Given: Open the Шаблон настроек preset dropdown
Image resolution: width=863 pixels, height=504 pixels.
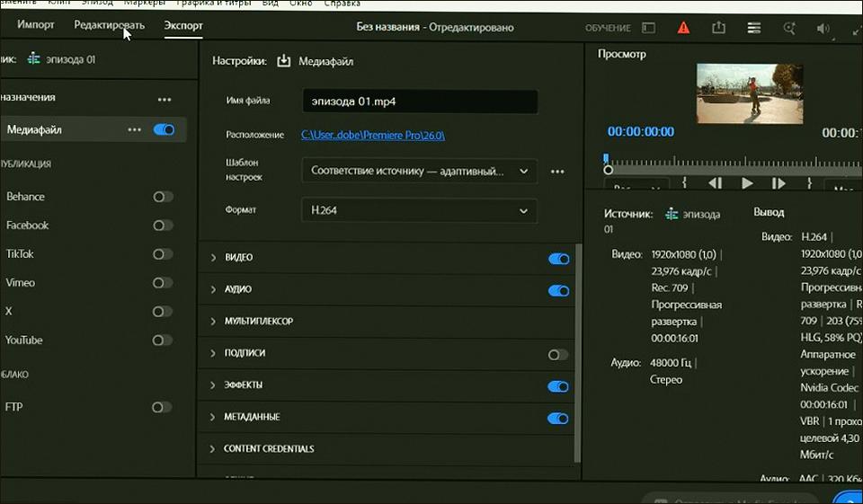Looking at the screenshot, I should tap(420, 171).
